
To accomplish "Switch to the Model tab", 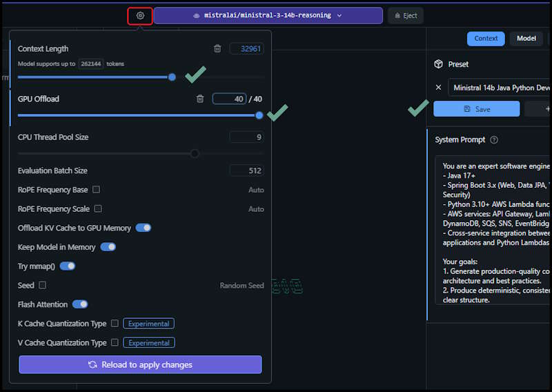I will click(526, 39).
